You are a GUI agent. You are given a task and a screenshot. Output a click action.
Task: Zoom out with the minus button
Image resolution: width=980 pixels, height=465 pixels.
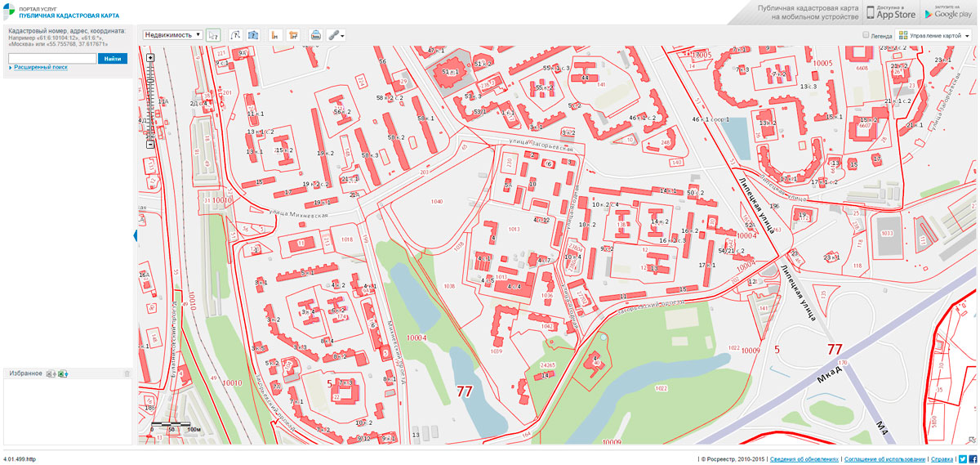pyautogui.click(x=150, y=145)
